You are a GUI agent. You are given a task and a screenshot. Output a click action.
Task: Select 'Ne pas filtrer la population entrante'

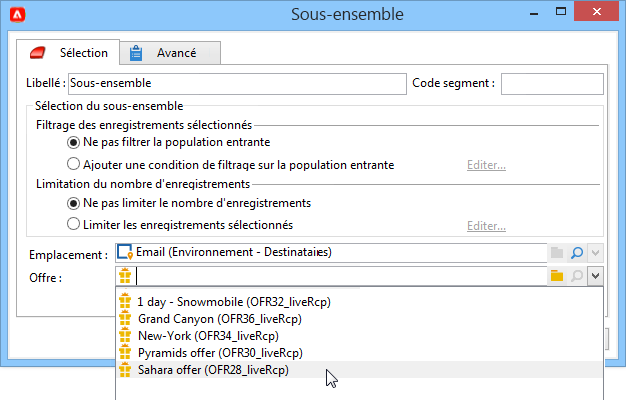pos(73,143)
